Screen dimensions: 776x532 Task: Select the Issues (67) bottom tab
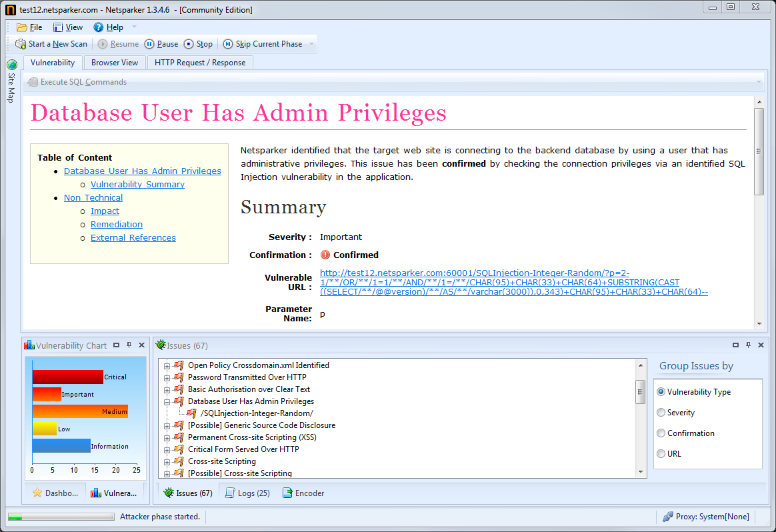point(188,493)
